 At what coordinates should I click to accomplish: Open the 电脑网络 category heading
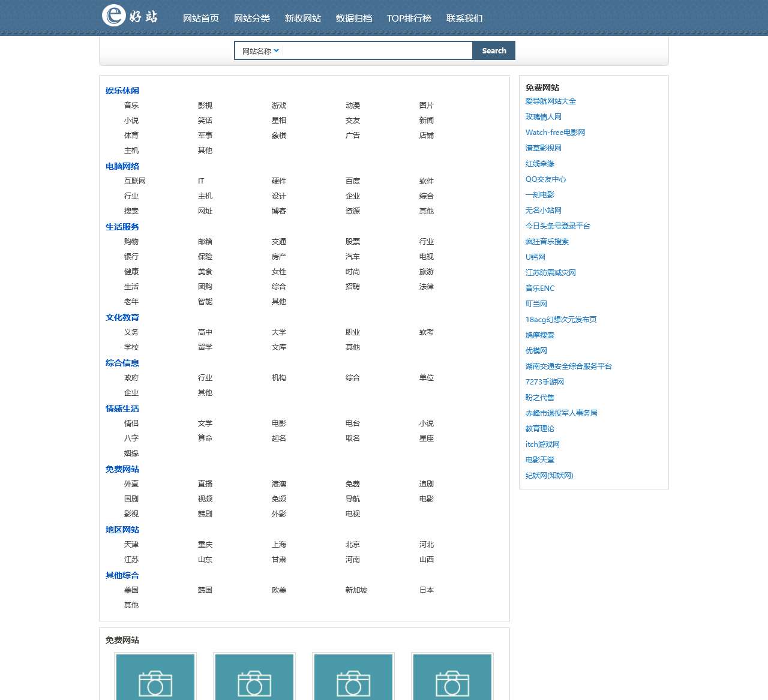[122, 166]
